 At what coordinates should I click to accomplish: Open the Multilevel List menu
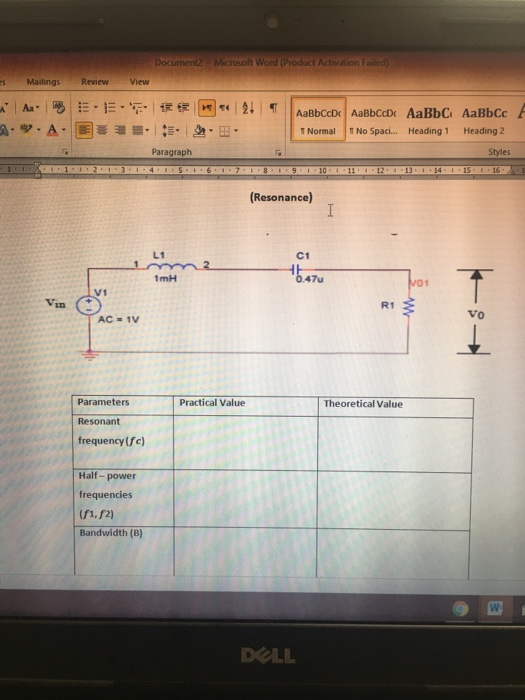138,108
